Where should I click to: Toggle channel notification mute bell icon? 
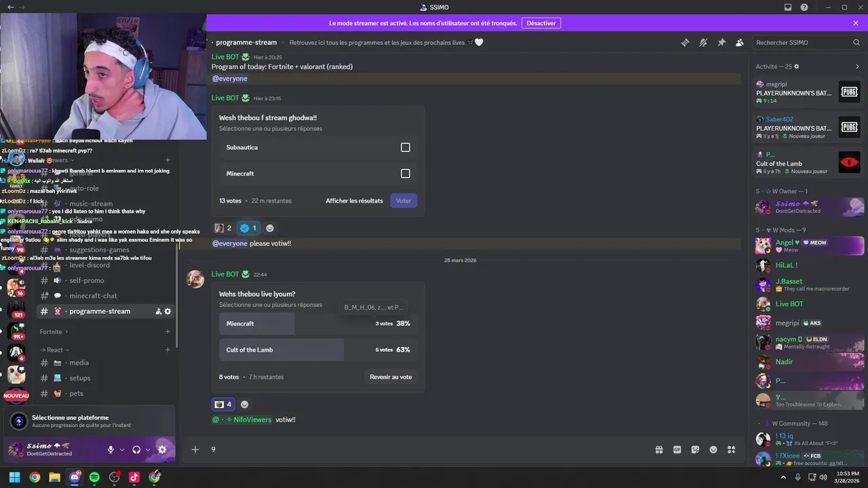(703, 42)
